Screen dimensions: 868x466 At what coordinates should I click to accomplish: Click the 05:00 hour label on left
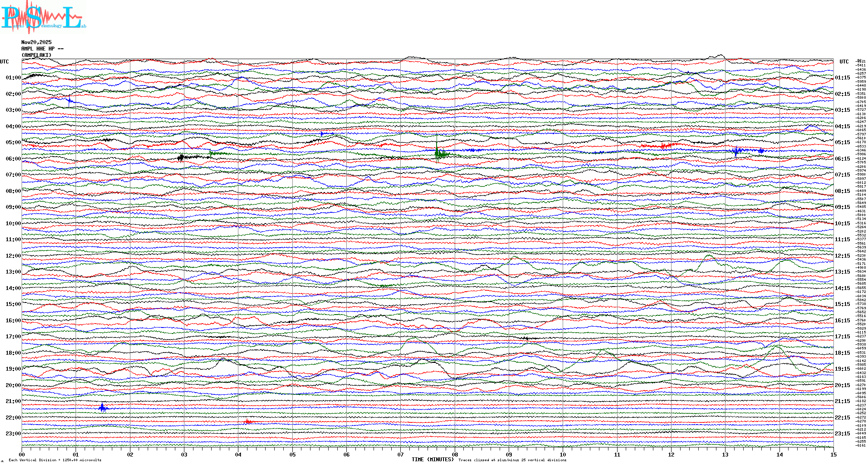[13, 142]
